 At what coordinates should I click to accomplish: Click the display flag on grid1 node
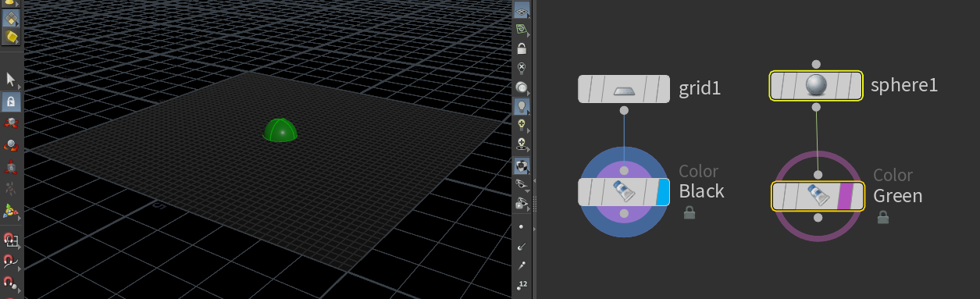663,89
